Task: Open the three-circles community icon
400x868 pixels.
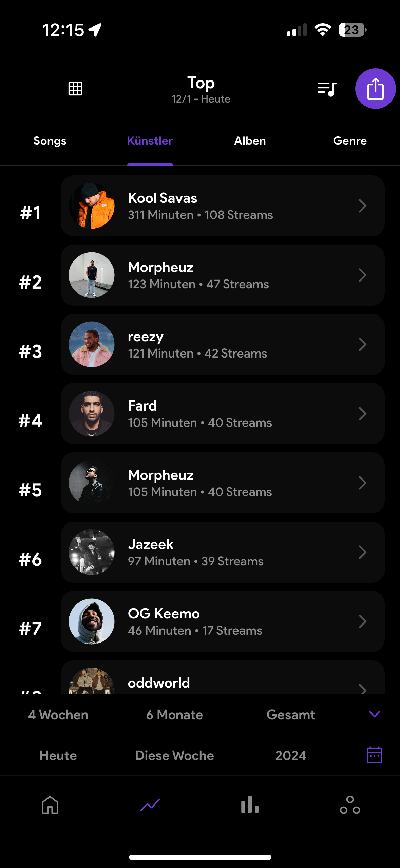Action: click(x=350, y=805)
